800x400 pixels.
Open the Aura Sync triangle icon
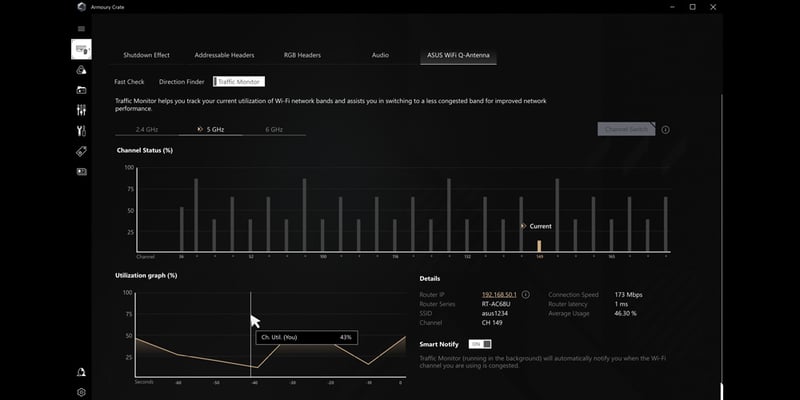click(x=81, y=70)
